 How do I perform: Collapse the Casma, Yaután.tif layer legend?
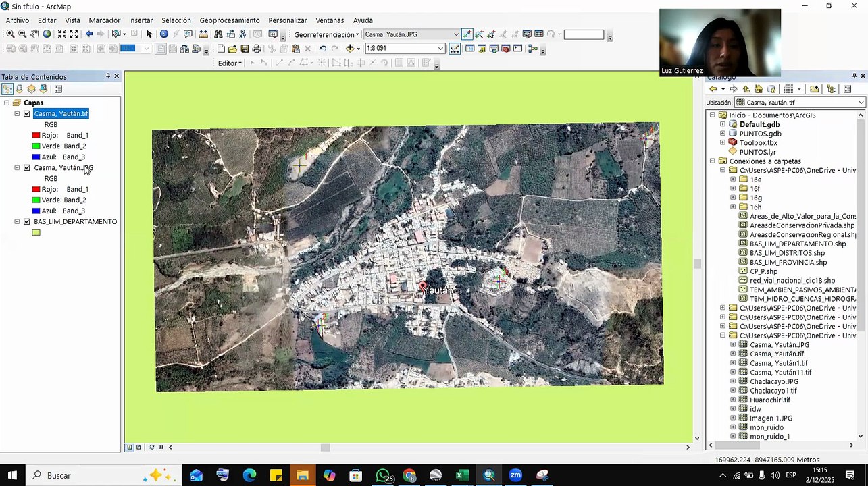17,114
